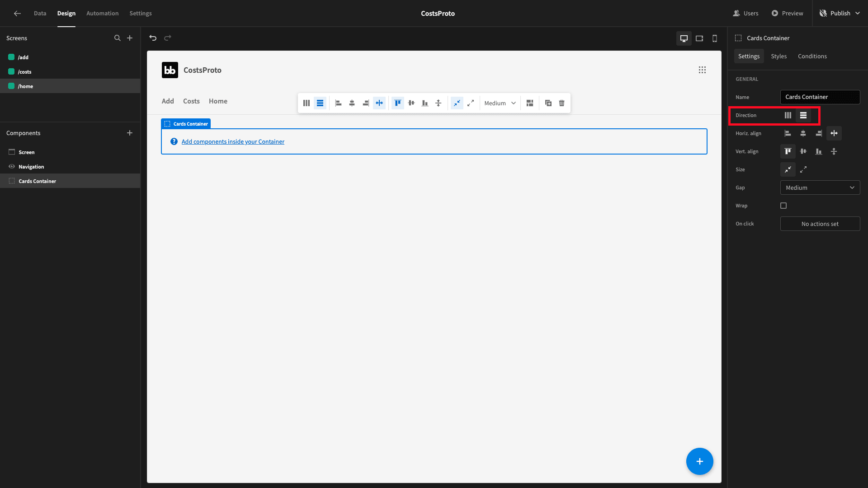The width and height of the screenshot is (868, 488).
Task: Click the undo arrow icon
Action: tap(153, 38)
